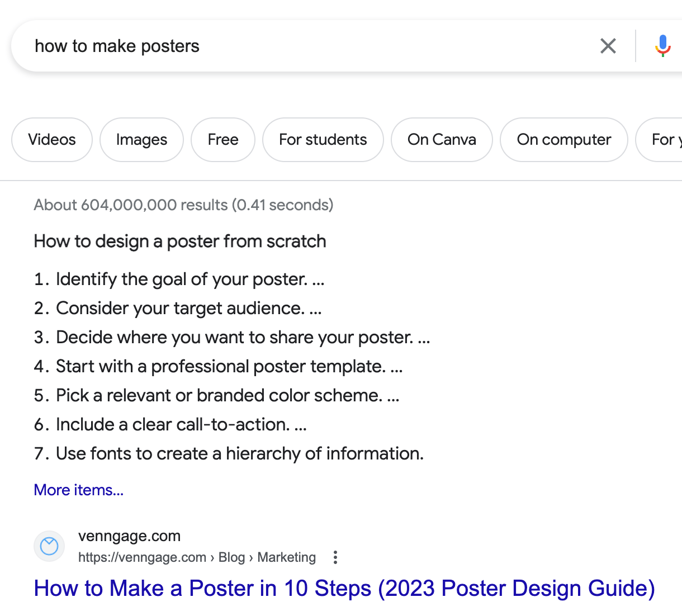The height and width of the screenshot is (616, 682).
Task: Select the Videos filter chip
Action: point(51,140)
